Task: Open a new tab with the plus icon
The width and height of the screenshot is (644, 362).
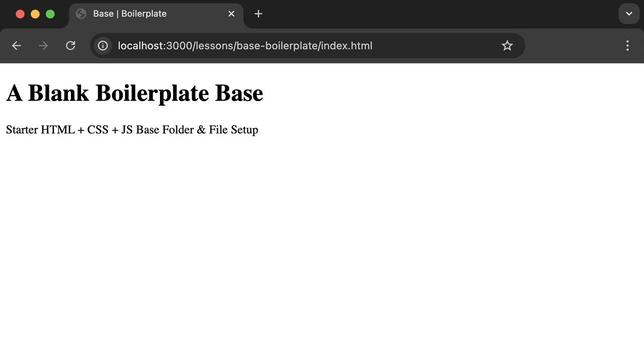Action: [x=258, y=14]
